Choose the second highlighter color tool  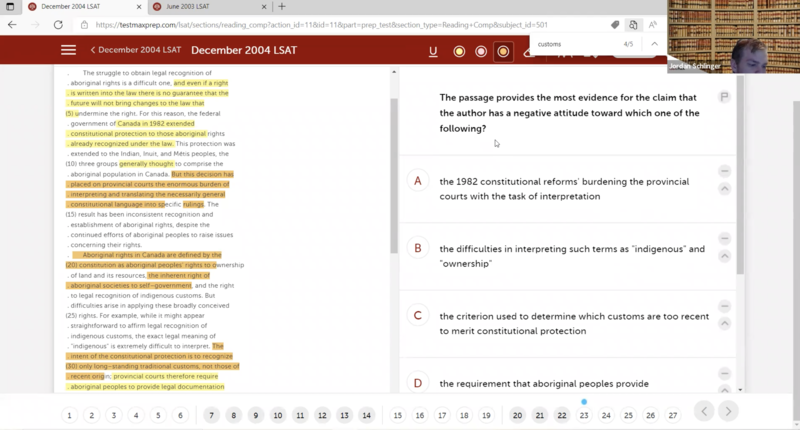tap(481, 51)
